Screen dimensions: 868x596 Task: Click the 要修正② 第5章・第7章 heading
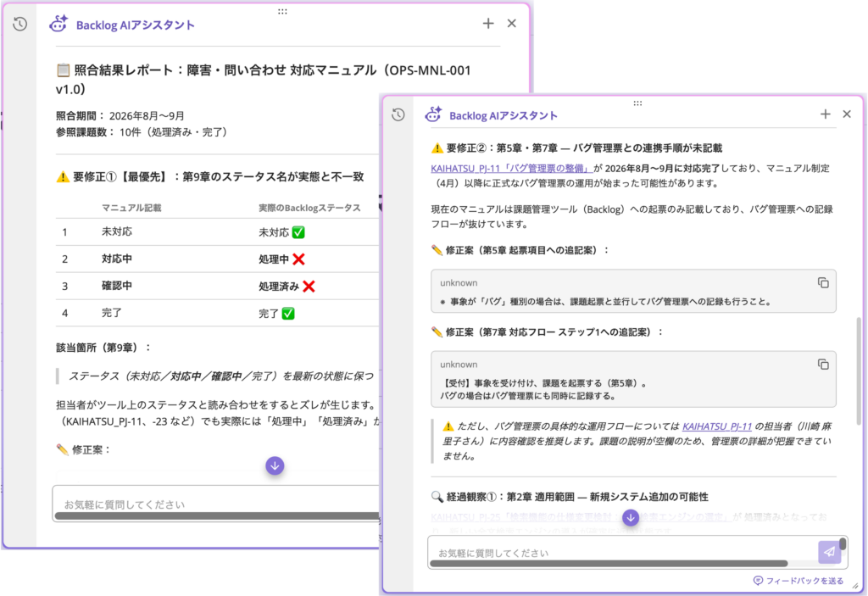click(x=576, y=148)
